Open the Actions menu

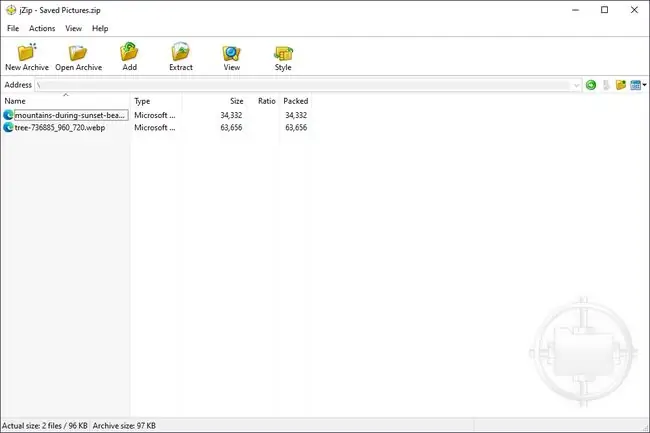(42, 29)
